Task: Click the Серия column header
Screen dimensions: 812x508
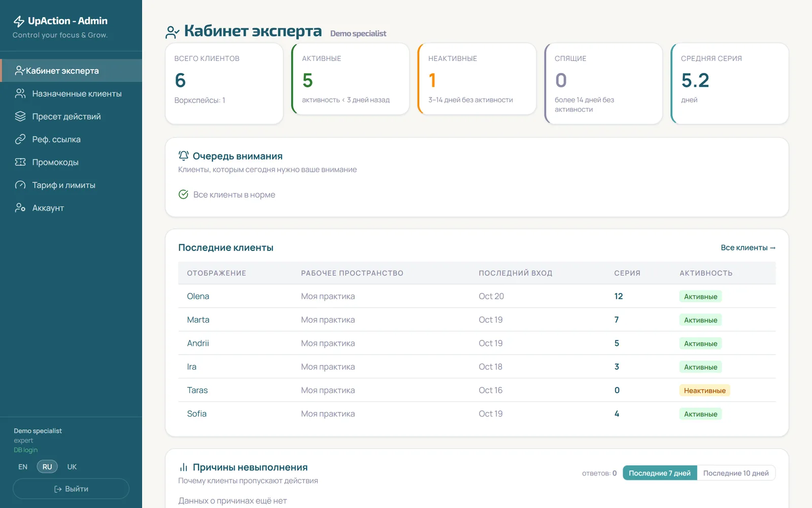Action: tap(627, 273)
